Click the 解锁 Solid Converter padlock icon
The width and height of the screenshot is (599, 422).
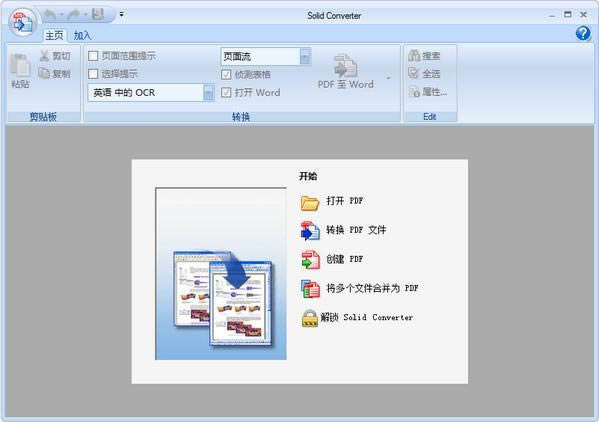click(x=310, y=318)
